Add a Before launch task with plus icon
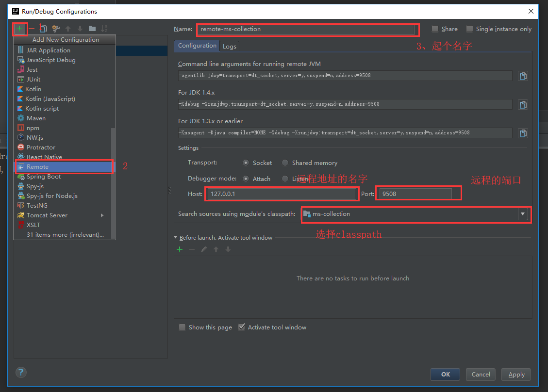 pos(180,249)
